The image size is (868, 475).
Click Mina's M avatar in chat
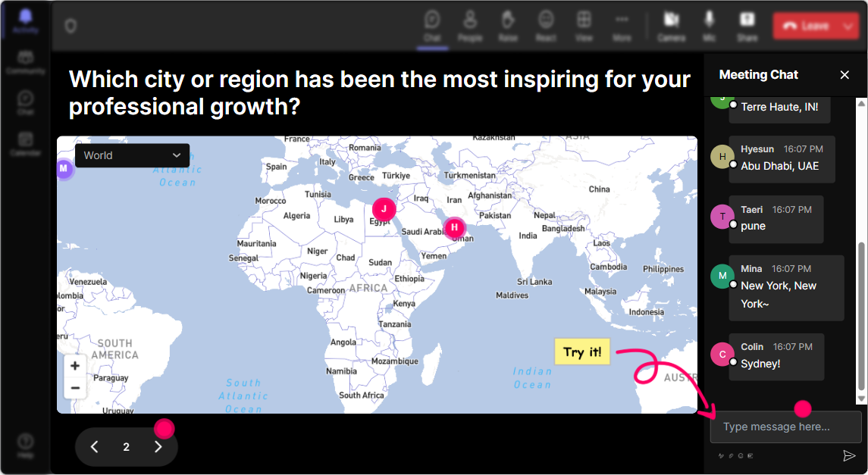click(722, 276)
